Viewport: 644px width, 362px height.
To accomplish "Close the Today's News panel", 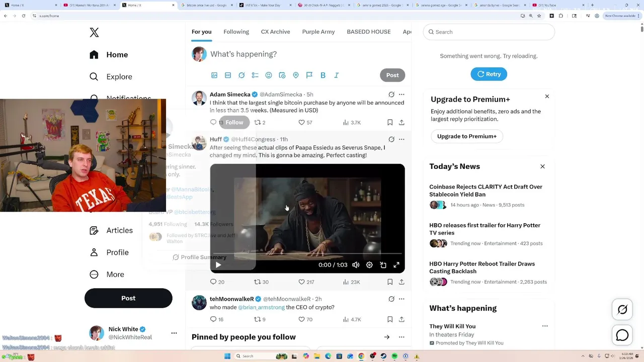I will click(542, 166).
